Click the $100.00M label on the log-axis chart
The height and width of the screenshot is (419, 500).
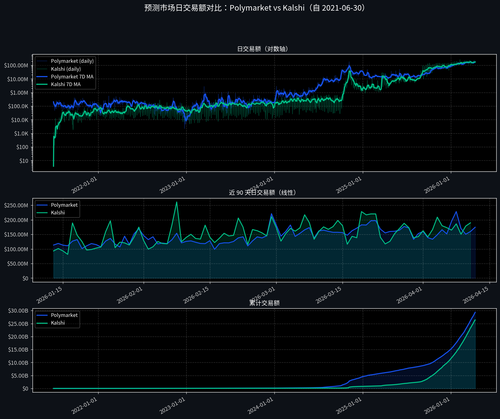point(16,66)
